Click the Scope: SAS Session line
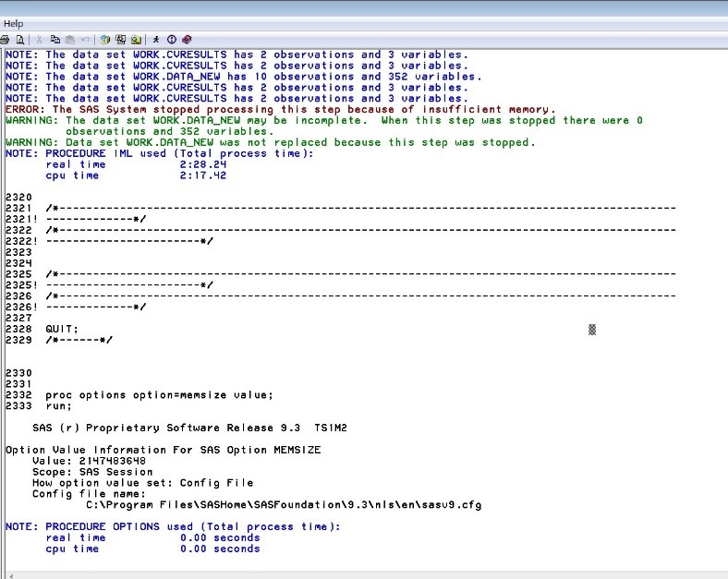The image size is (728, 579). point(92,472)
